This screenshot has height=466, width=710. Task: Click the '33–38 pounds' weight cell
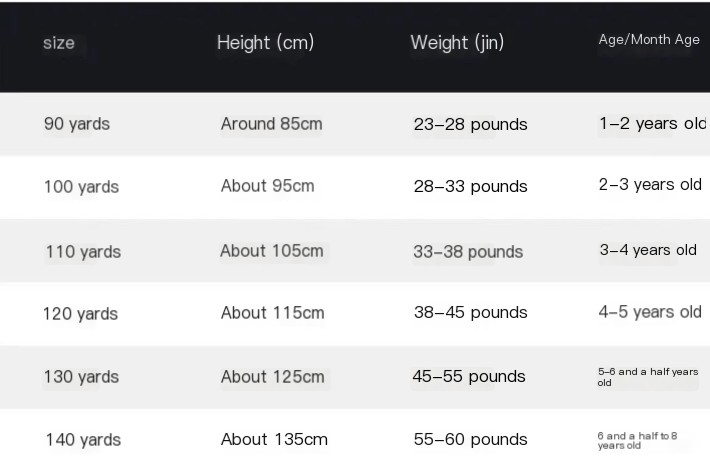tap(468, 251)
